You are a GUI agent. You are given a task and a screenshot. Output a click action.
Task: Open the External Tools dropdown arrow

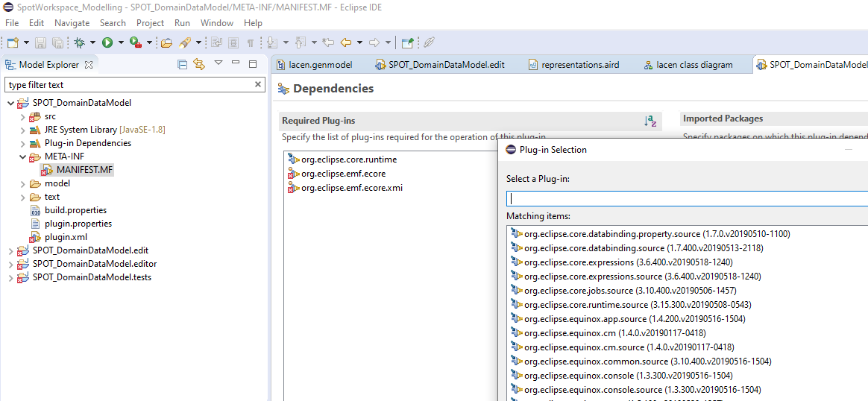coord(149,42)
